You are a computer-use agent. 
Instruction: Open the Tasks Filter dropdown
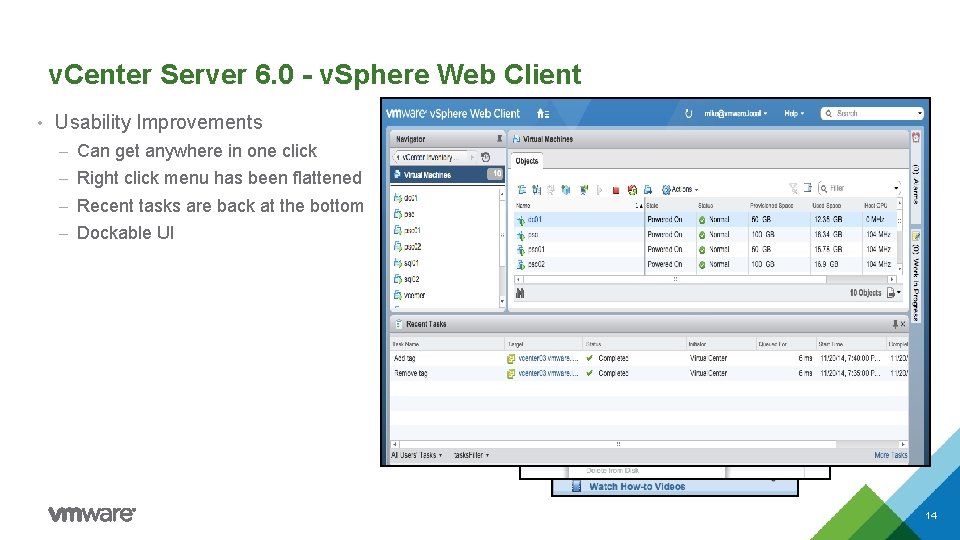[x=471, y=455]
